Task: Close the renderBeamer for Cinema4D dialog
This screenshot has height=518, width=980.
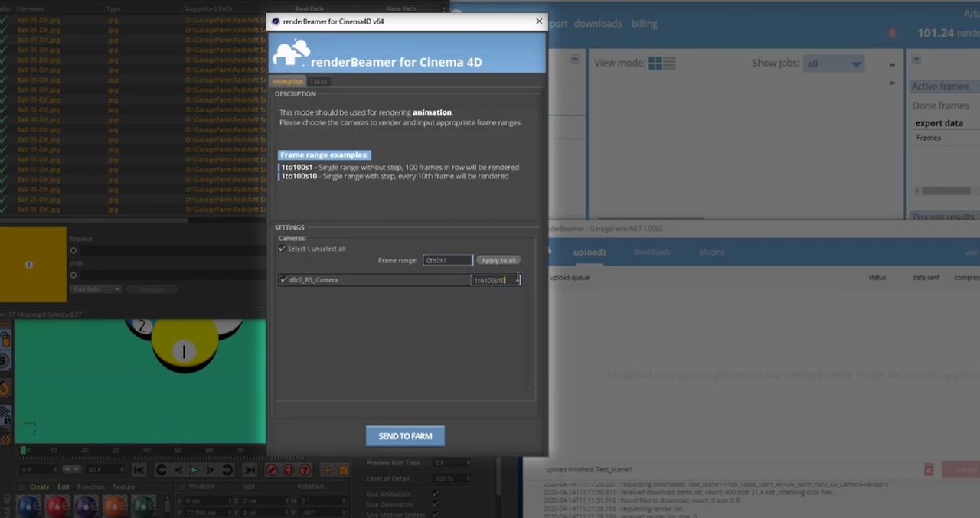Action: (539, 21)
